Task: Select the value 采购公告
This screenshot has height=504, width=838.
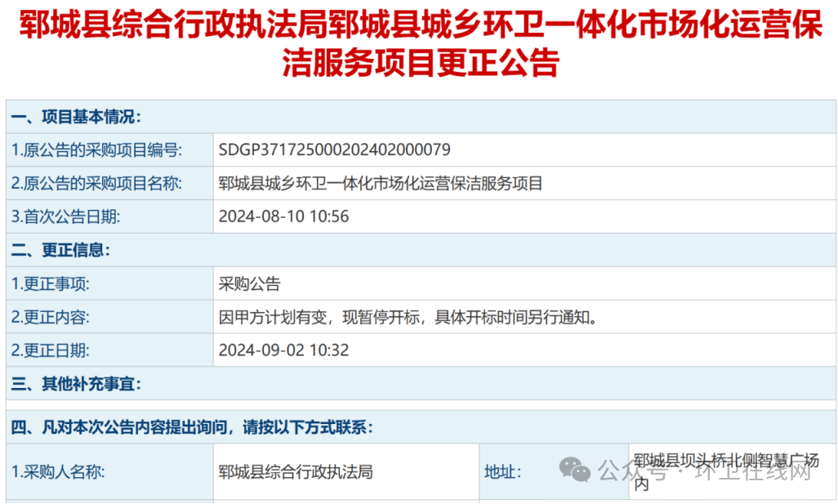Action: tap(250, 283)
